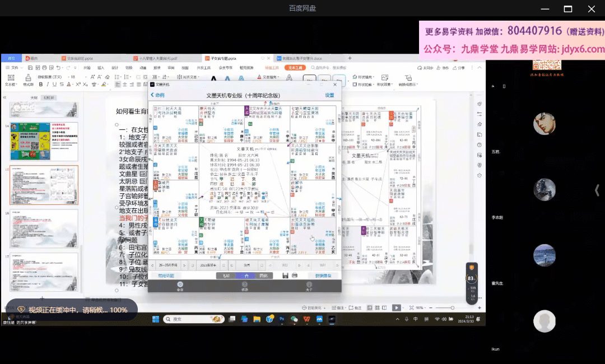This screenshot has width=605, height=364.
Task: Toggle the 四化 mode button
Action: click(x=263, y=276)
